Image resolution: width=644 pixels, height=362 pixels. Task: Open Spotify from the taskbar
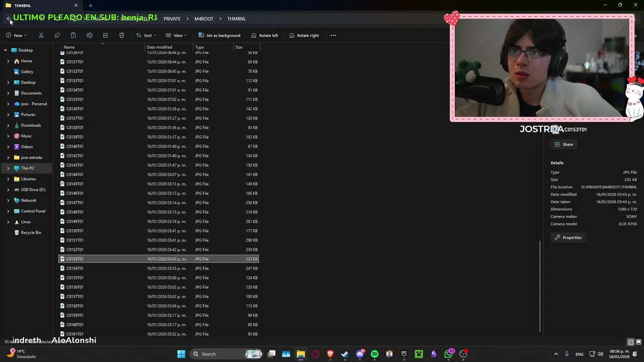(374, 354)
